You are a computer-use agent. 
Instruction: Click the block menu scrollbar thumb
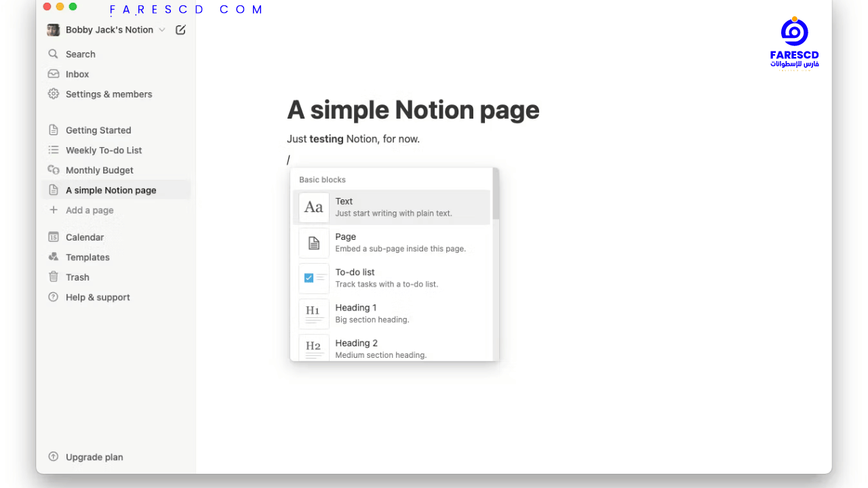(x=496, y=194)
